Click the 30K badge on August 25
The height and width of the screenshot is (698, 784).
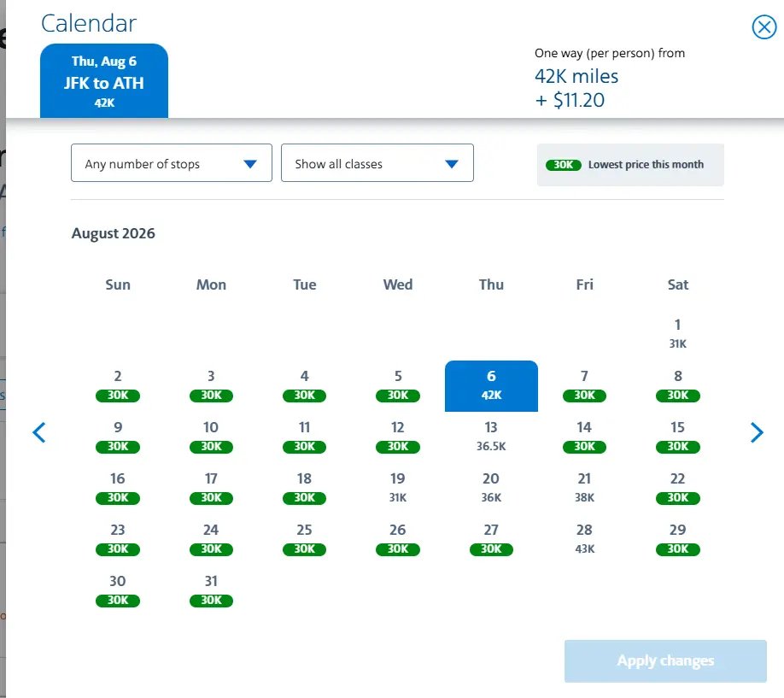coord(304,549)
